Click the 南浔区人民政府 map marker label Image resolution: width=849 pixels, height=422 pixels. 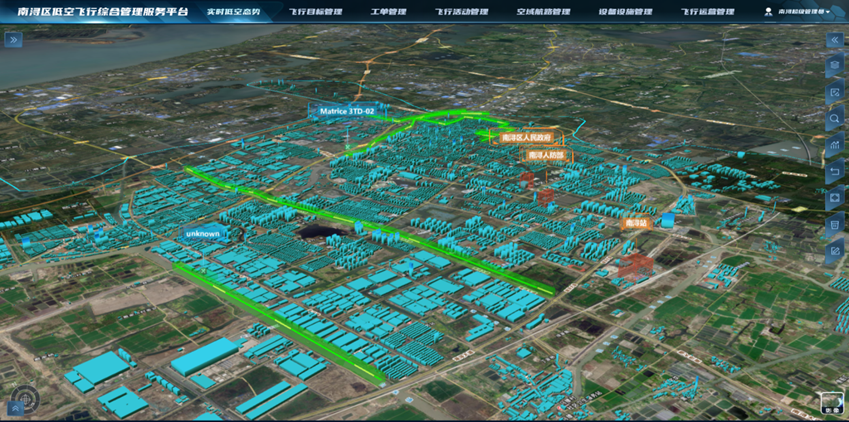coord(523,137)
